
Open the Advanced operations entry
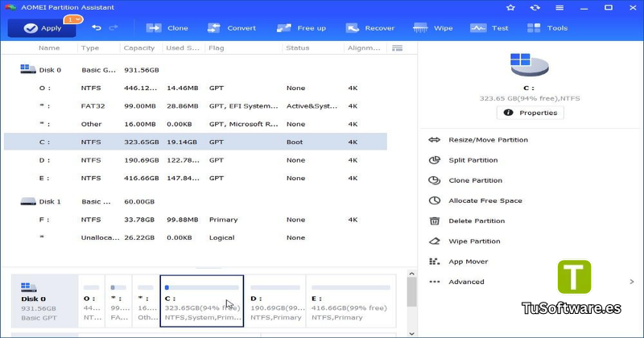456,282
